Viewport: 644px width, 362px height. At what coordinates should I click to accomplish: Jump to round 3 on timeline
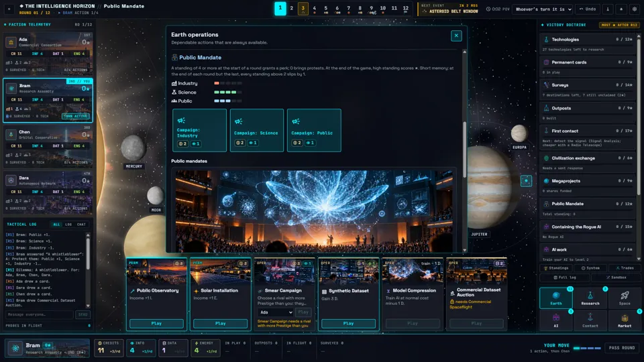click(x=303, y=8)
